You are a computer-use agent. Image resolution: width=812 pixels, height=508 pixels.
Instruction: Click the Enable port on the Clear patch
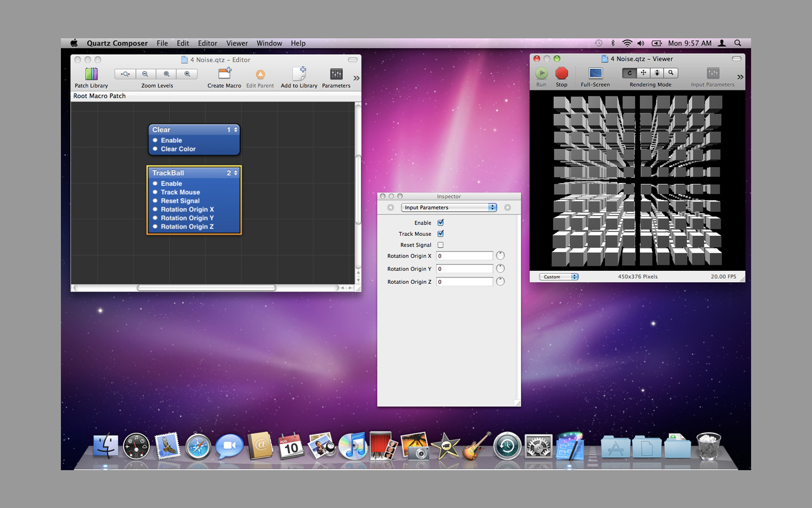click(x=155, y=141)
